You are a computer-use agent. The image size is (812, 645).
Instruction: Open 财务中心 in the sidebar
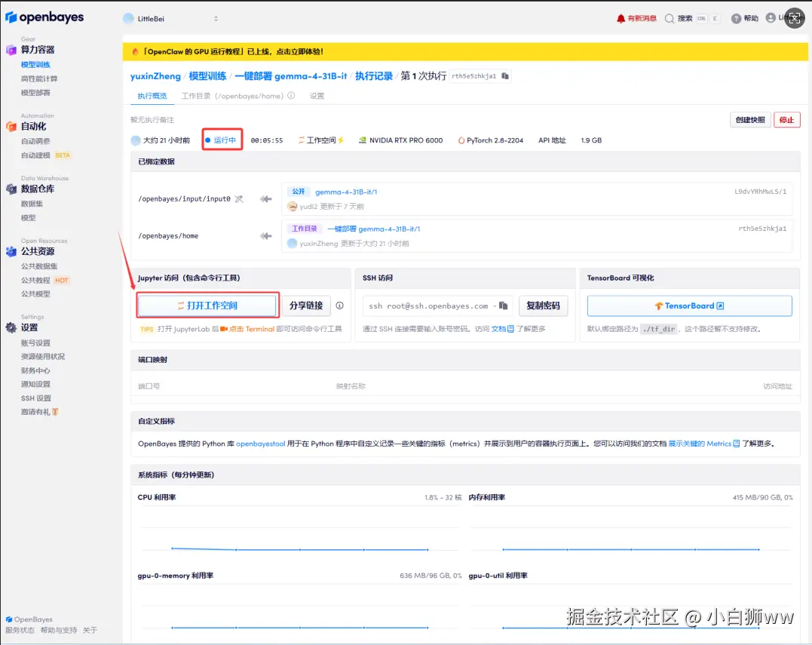tap(35, 370)
